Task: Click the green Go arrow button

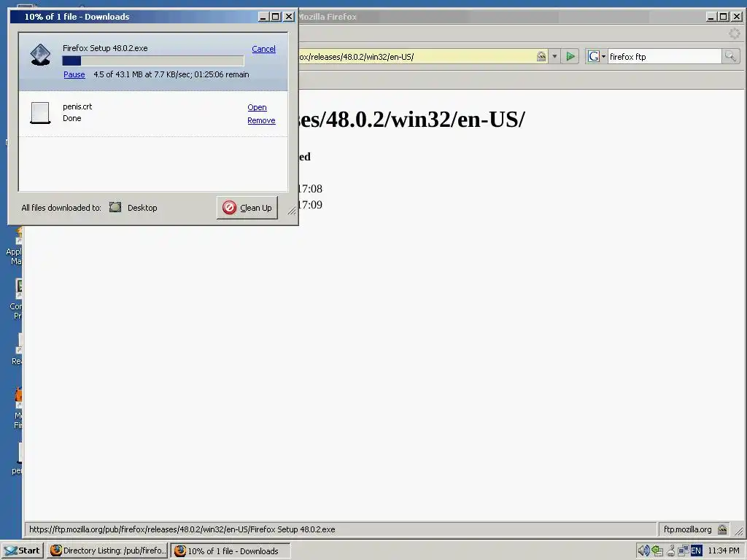Action: point(570,57)
